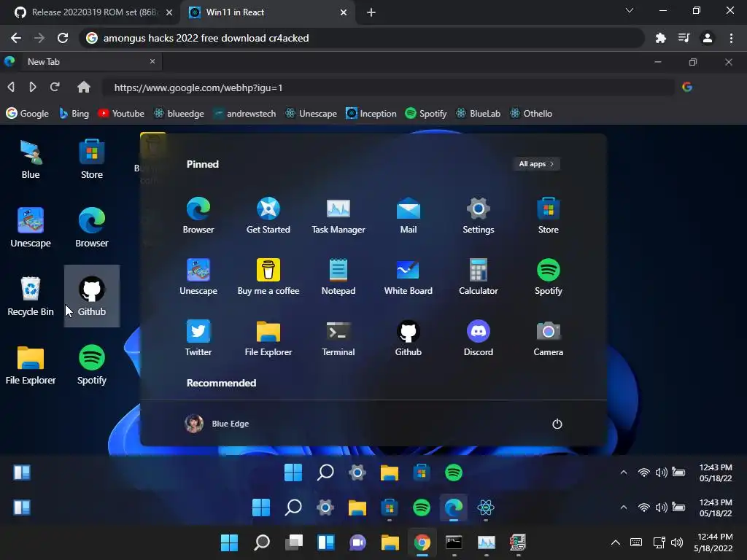
Task: Launch Terminal from Start menu
Action: pyautogui.click(x=338, y=338)
